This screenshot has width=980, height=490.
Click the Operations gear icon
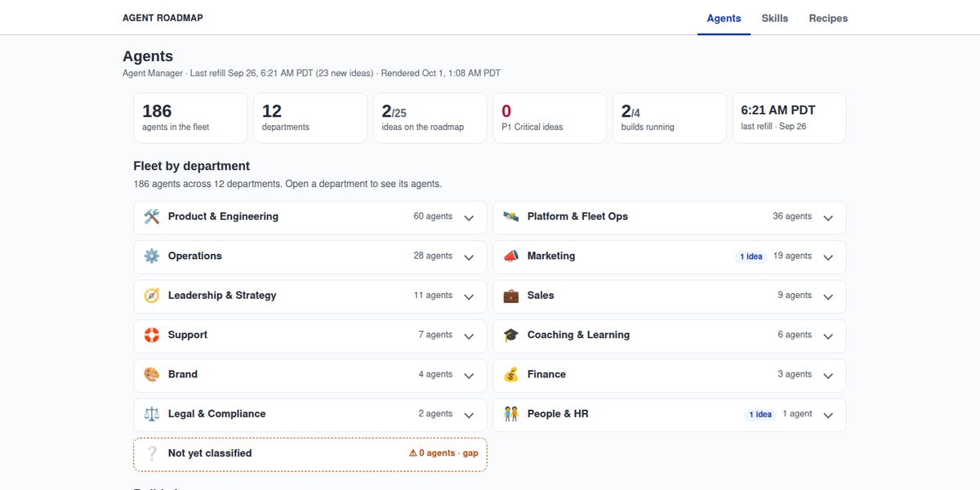[152, 256]
